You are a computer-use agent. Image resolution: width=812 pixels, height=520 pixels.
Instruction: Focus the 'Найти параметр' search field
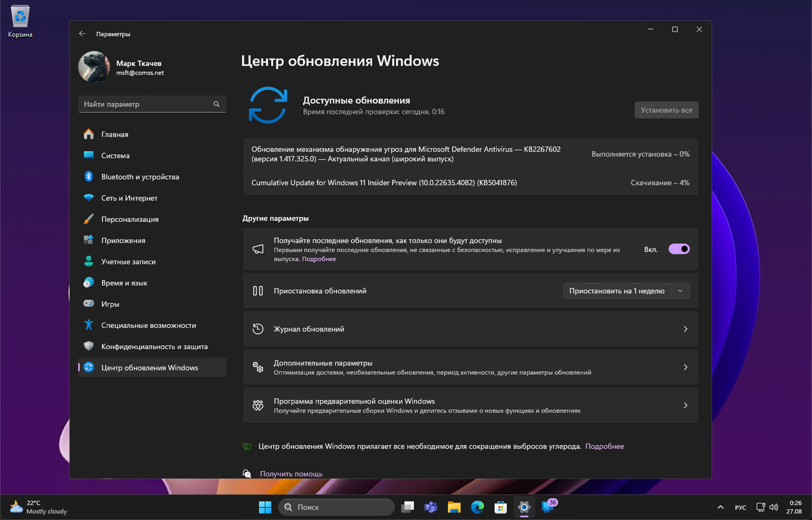click(x=152, y=104)
